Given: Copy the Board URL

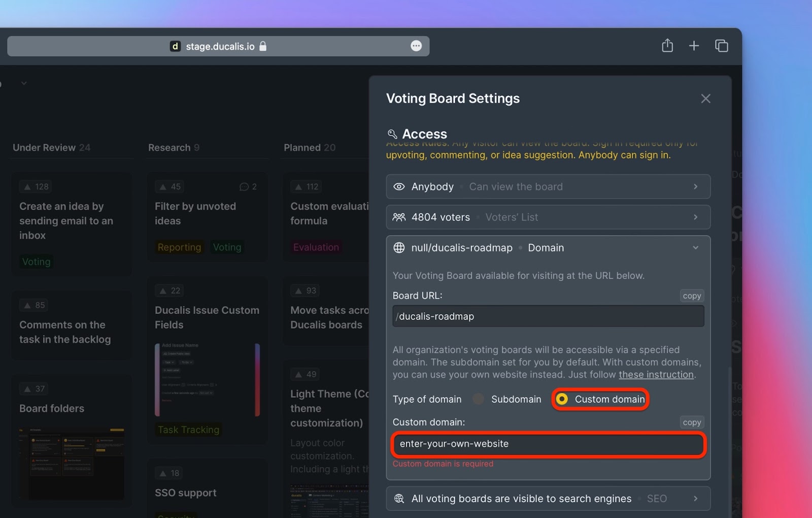Looking at the screenshot, I should 692,296.
